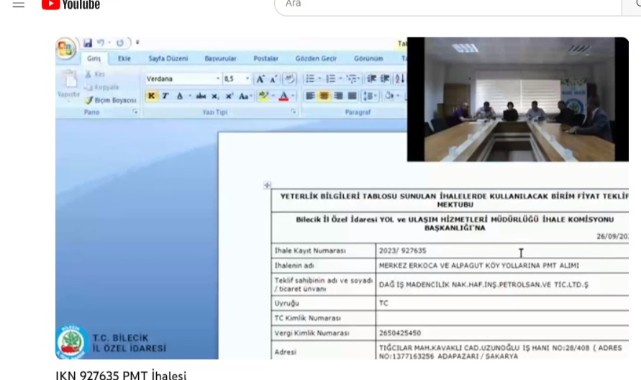Apply paragraph shading color
This screenshot has width=641, height=380.
[389, 96]
